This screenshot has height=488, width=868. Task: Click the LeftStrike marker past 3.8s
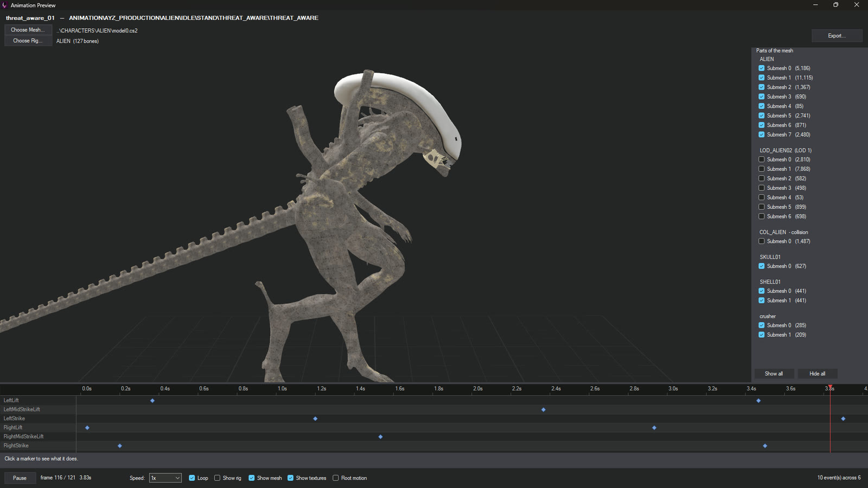843,419
